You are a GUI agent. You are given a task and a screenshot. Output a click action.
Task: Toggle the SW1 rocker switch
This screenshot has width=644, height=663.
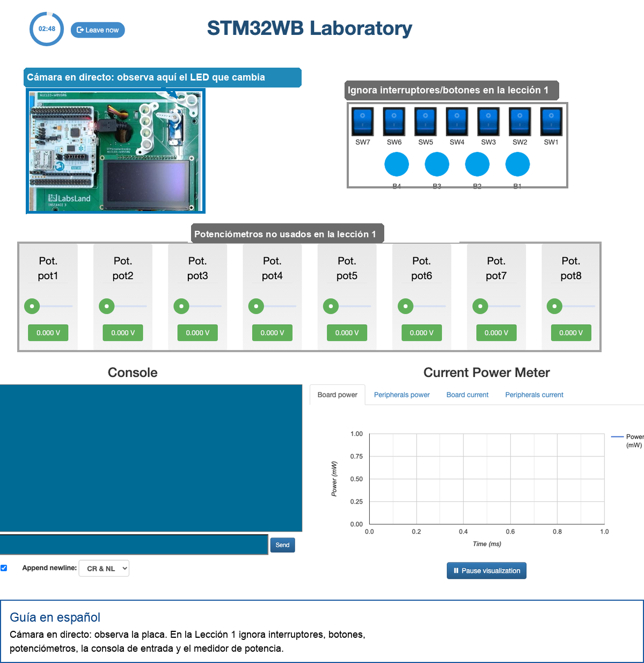click(x=551, y=121)
